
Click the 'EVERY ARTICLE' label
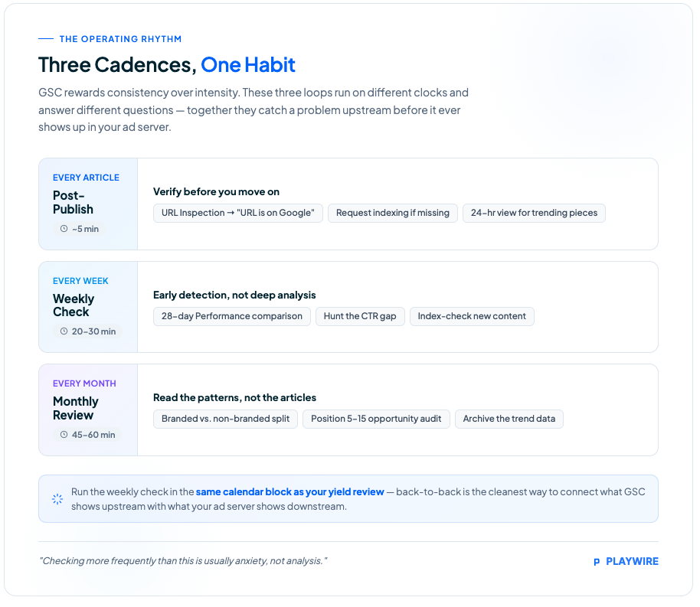click(86, 178)
